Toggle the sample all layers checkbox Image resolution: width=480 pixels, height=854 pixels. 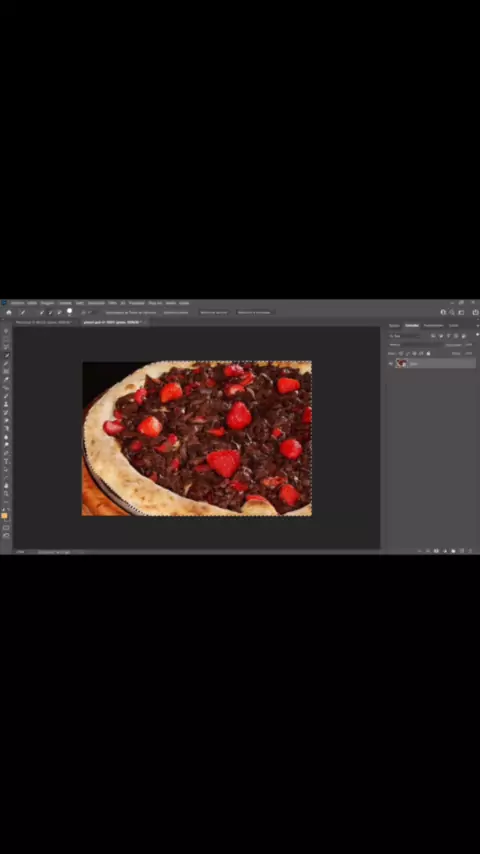(x=105, y=313)
